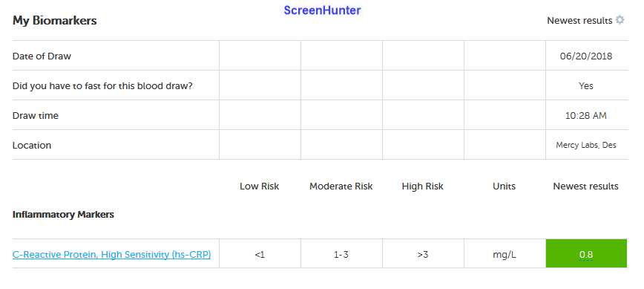The height and width of the screenshot is (289, 644).
Task: Select the 1-3 moderate risk range cell
Action: 341,255
